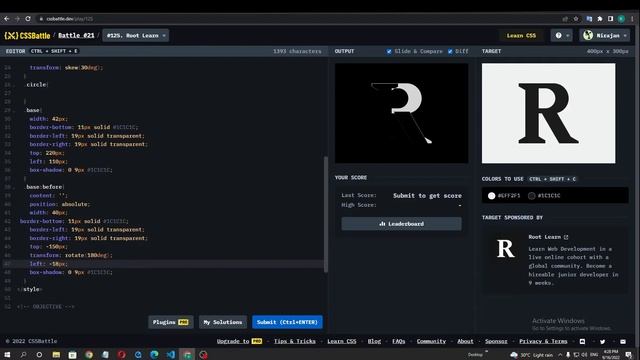This screenshot has width=640, height=360.
Task: Open the Plugins PRO button
Action: (171, 322)
